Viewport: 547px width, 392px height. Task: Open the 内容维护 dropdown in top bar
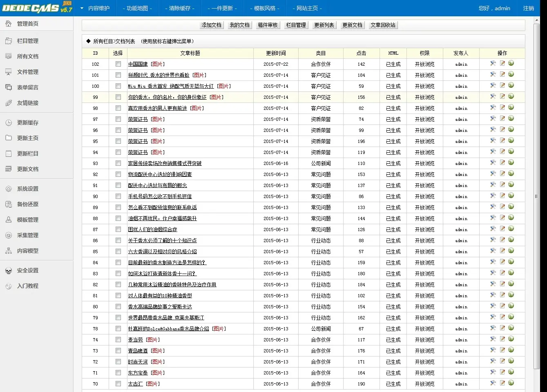coord(95,8)
